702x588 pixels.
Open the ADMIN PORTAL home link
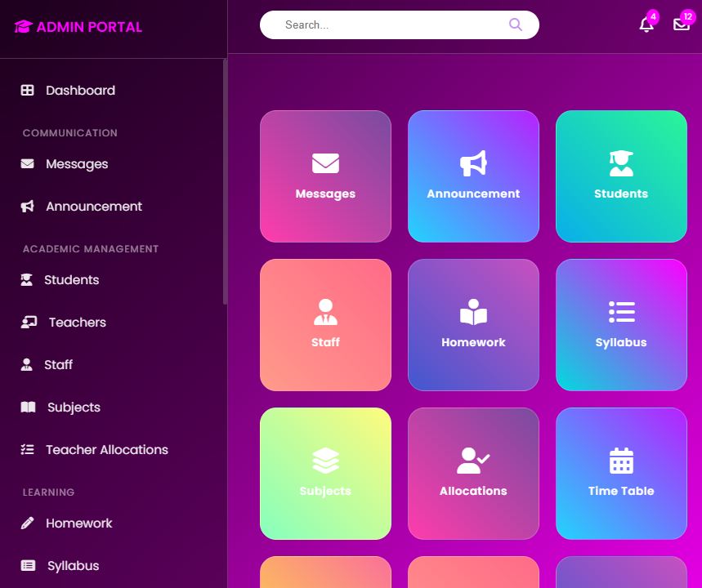click(x=78, y=27)
